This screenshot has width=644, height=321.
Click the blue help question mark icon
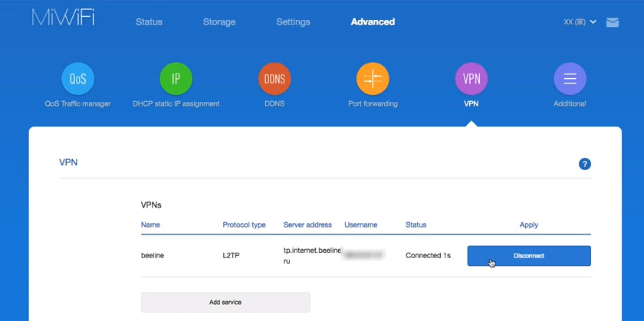click(x=585, y=164)
